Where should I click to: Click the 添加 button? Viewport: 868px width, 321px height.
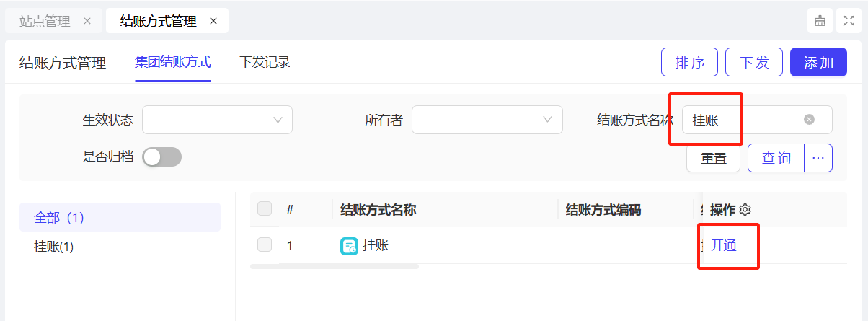(x=818, y=62)
